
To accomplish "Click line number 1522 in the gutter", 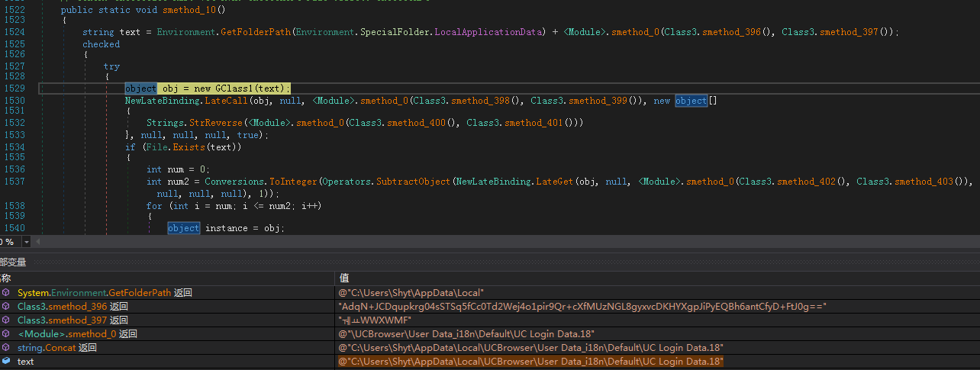I will [x=14, y=10].
